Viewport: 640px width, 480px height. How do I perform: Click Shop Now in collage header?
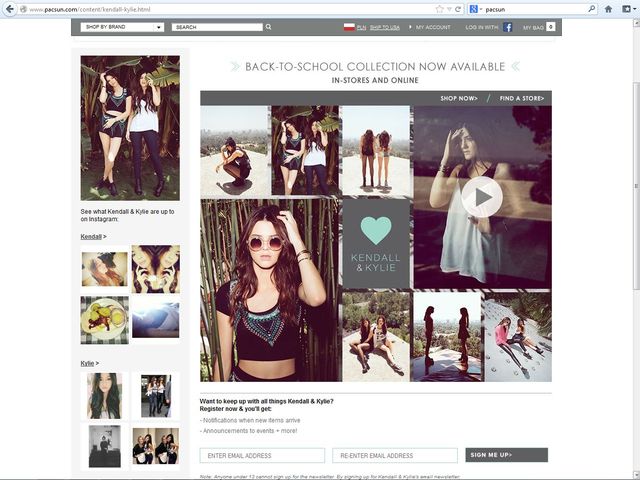pyautogui.click(x=459, y=98)
